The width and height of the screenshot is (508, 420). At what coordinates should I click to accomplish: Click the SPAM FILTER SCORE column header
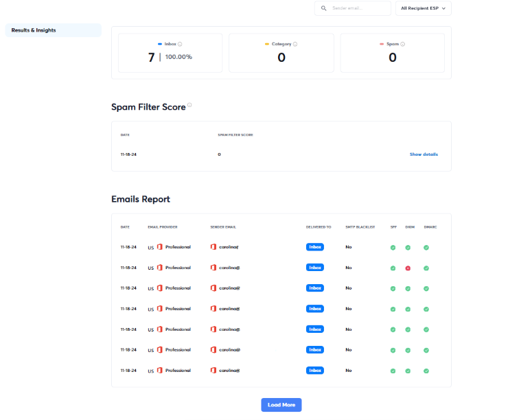(235, 135)
